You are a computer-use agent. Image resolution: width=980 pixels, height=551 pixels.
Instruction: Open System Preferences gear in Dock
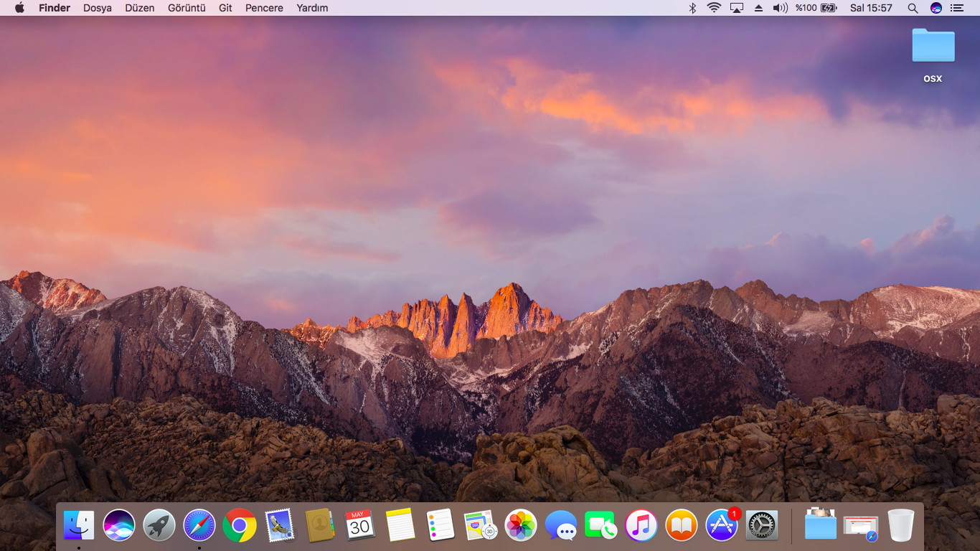click(x=762, y=526)
